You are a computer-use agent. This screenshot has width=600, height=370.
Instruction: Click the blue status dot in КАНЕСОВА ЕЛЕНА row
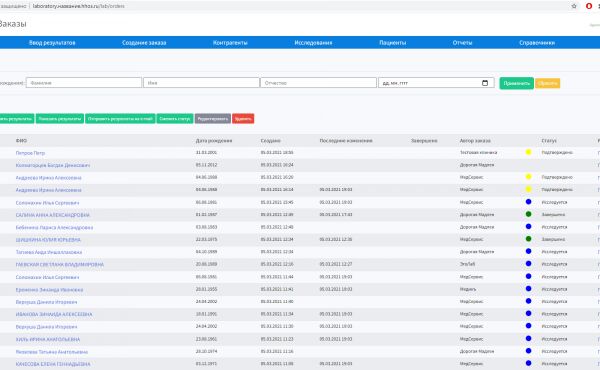[528, 363]
